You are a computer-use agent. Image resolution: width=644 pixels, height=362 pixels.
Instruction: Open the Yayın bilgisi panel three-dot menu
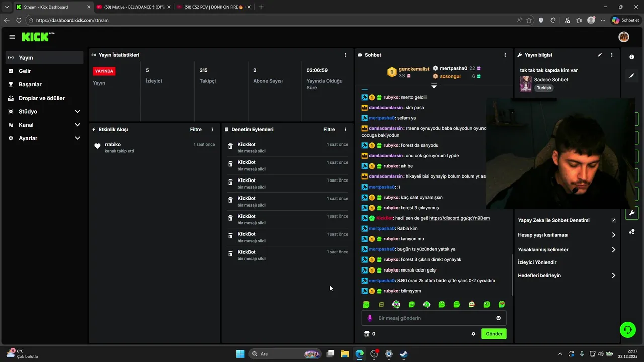612,55
